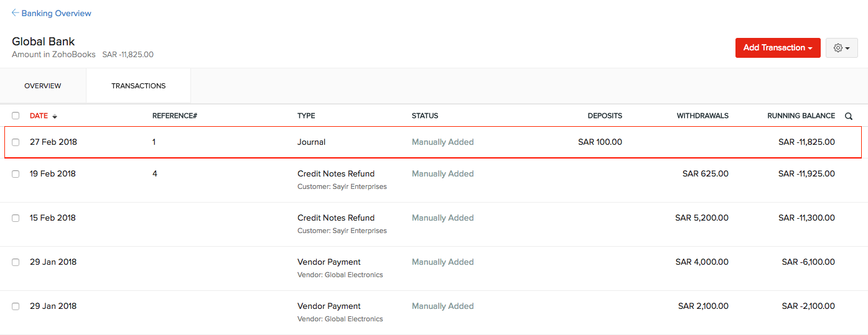Viewport: 868px width, 335px height.
Task: Open the SAR 2,100.00 Vendor Payment row
Action: pos(329,306)
